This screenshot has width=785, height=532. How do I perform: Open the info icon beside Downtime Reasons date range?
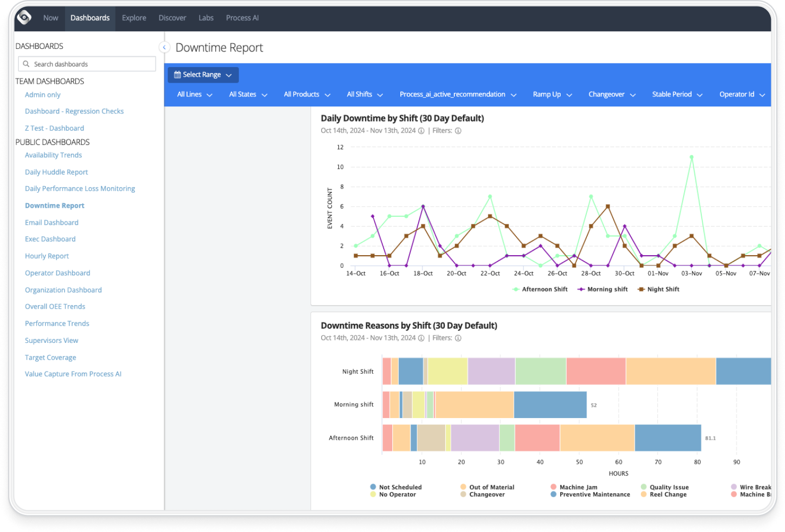[421, 338]
